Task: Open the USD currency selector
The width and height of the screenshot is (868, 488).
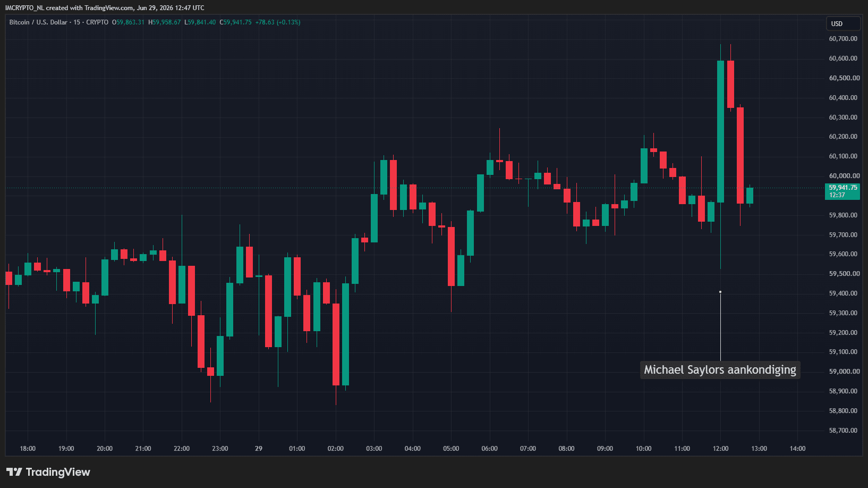Action: [x=843, y=24]
